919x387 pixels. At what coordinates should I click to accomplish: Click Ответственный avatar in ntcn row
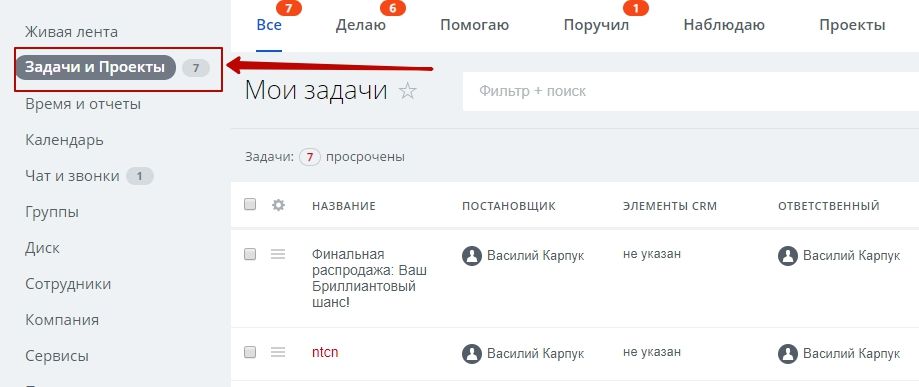[788, 354]
